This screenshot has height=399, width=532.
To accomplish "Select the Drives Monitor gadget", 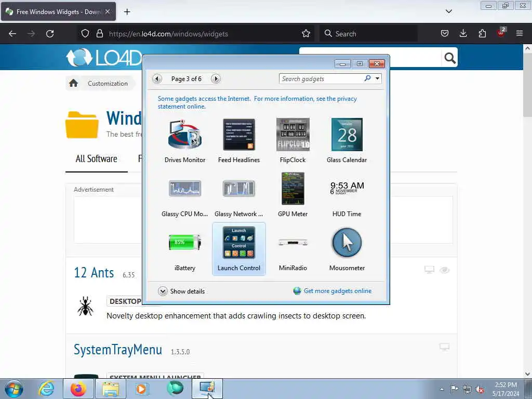I will pyautogui.click(x=185, y=141).
